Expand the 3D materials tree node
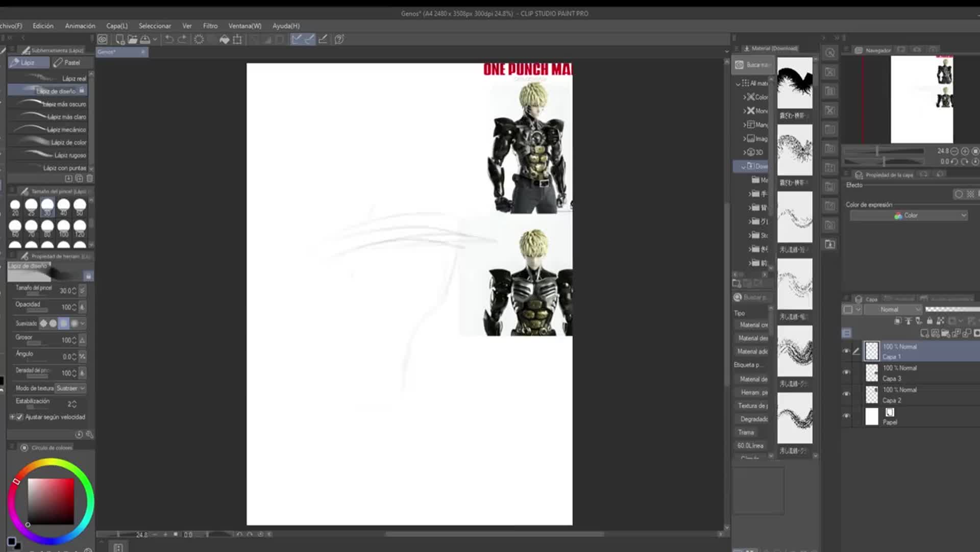980x552 pixels. (745, 152)
